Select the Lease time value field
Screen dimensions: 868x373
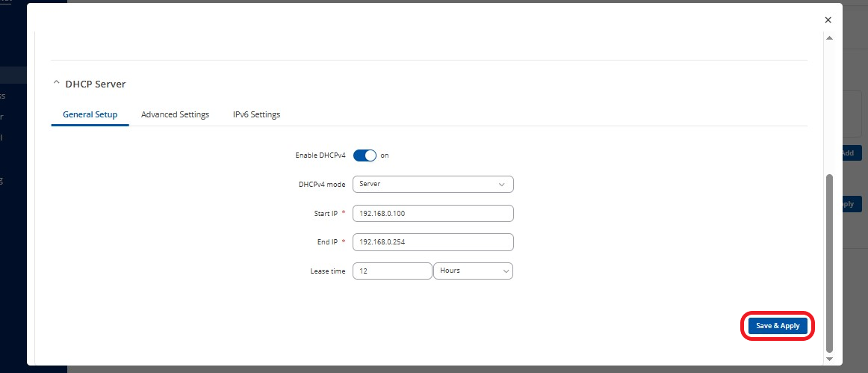coord(391,271)
